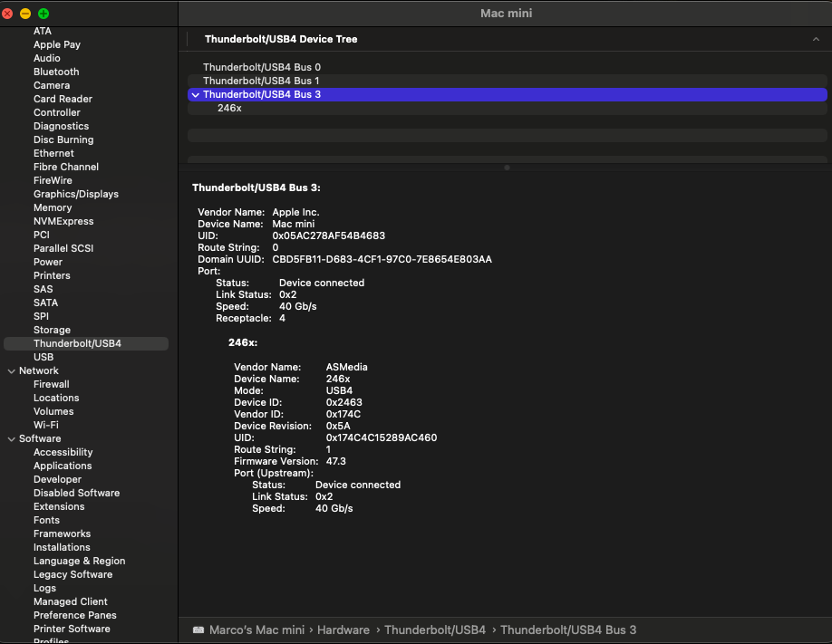Select Printers in the sidebar
The image size is (832, 644).
pyautogui.click(x=52, y=275)
